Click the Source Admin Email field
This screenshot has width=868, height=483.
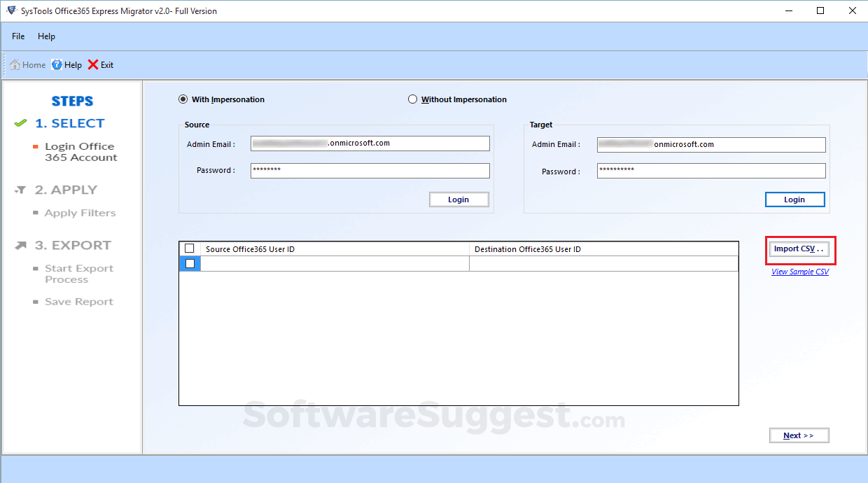coord(370,143)
